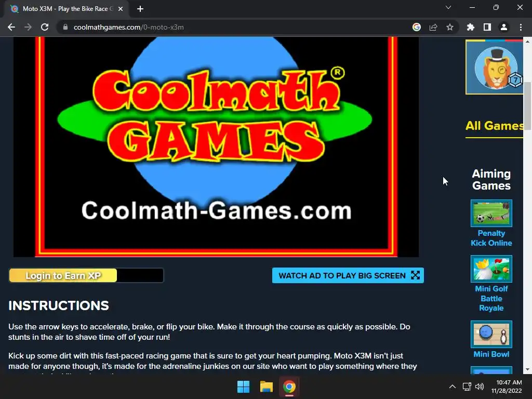This screenshot has width=532, height=399.
Task: Click the Chrome taskbar icon
Action: [x=289, y=387]
